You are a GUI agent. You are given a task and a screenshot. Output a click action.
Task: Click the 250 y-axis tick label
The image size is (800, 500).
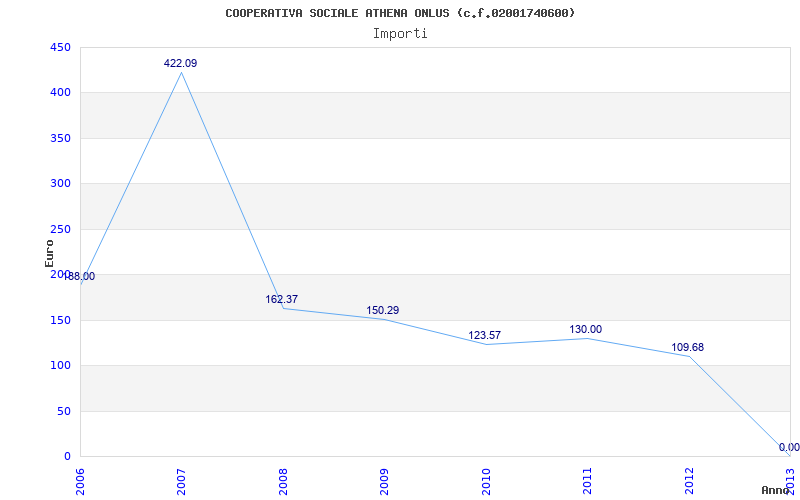[60, 229]
